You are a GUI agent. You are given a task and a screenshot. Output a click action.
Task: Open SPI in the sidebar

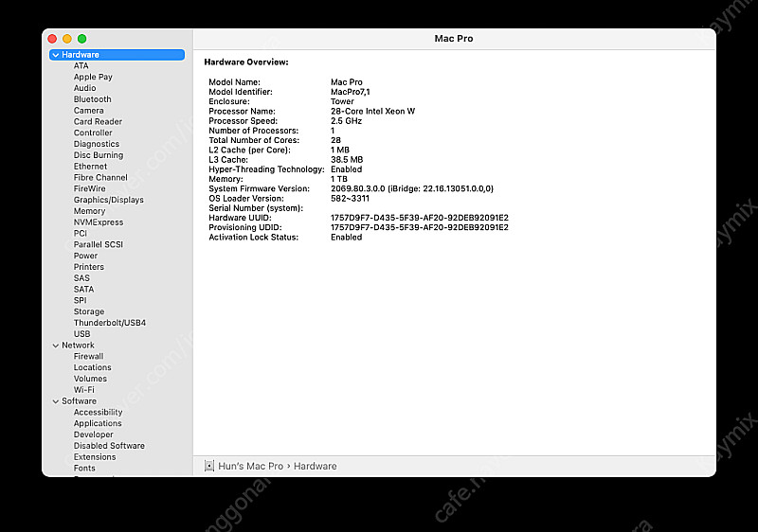80,300
